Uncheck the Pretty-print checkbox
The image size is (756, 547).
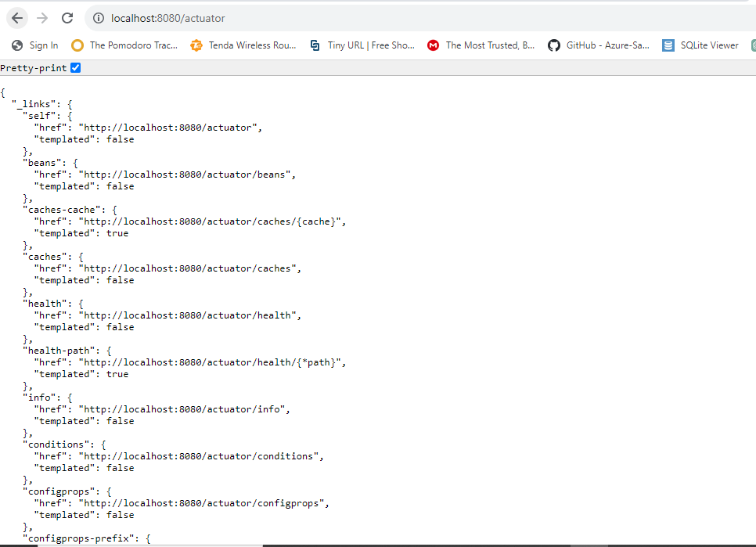(75, 67)
